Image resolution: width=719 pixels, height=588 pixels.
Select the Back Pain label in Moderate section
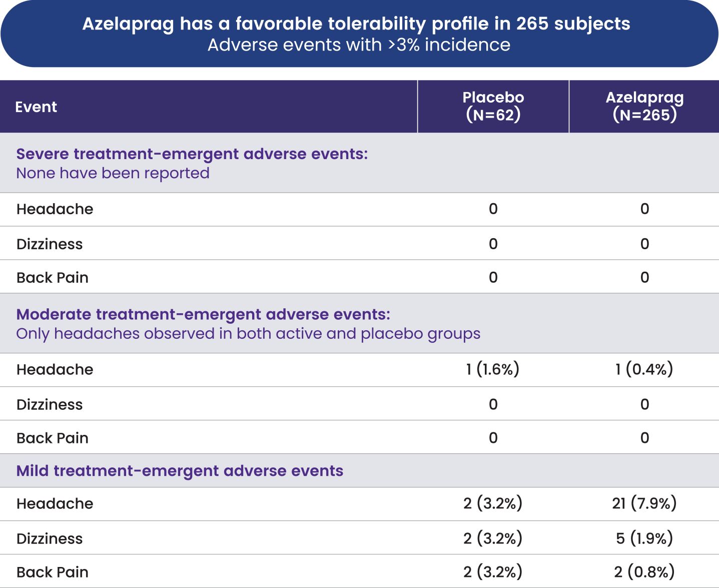pos(53,438)
